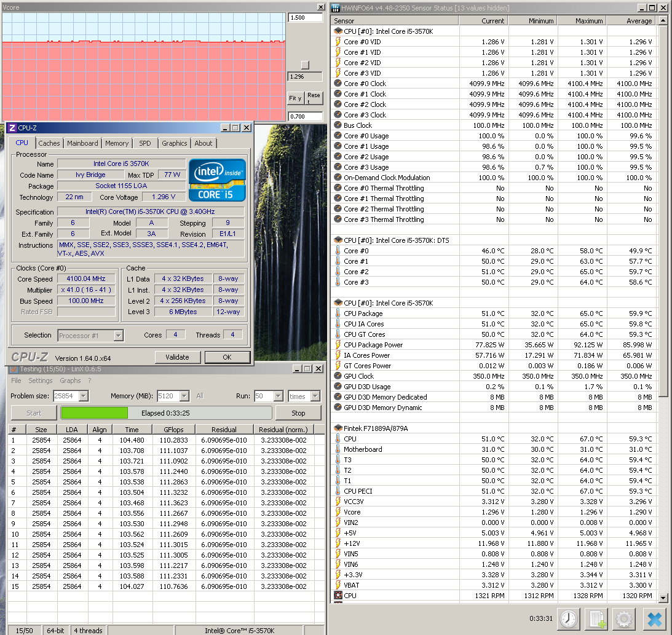672x635 pixels.
Task: Click chip icon for CPU DTS group header
Action: coord(338,240)
